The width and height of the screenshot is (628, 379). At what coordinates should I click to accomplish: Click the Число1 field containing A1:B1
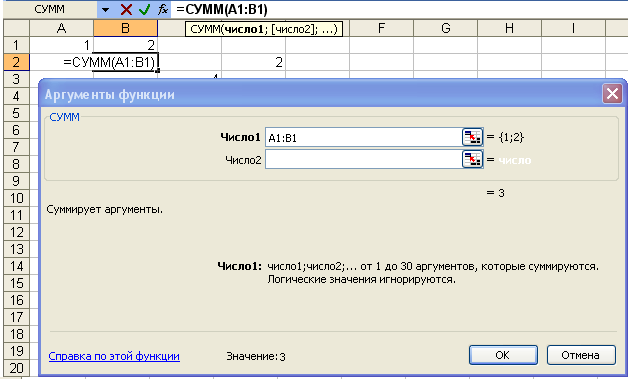click(x=364, y=137)
